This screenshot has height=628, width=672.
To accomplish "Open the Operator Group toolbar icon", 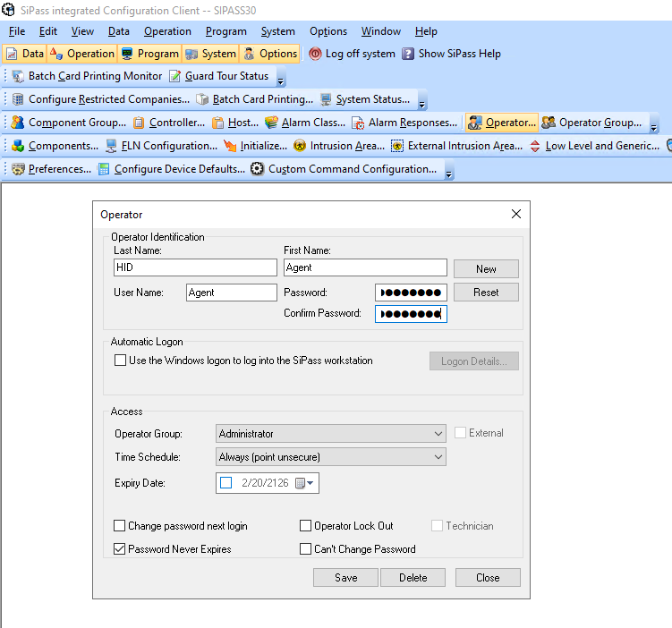I will 549,123.
